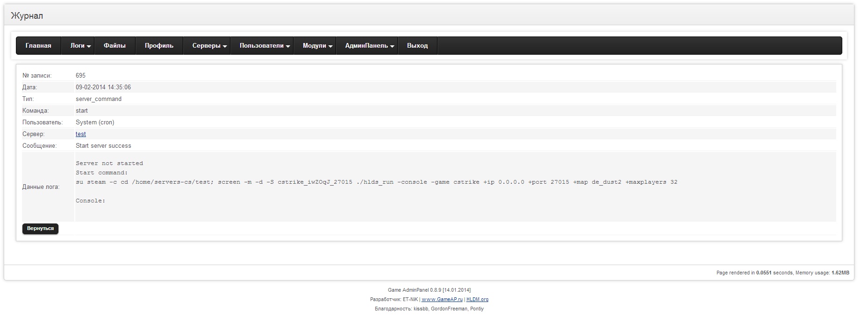Open the Файлы section
Viewport: 868px width, 331px height.
(x=115, y=46)
